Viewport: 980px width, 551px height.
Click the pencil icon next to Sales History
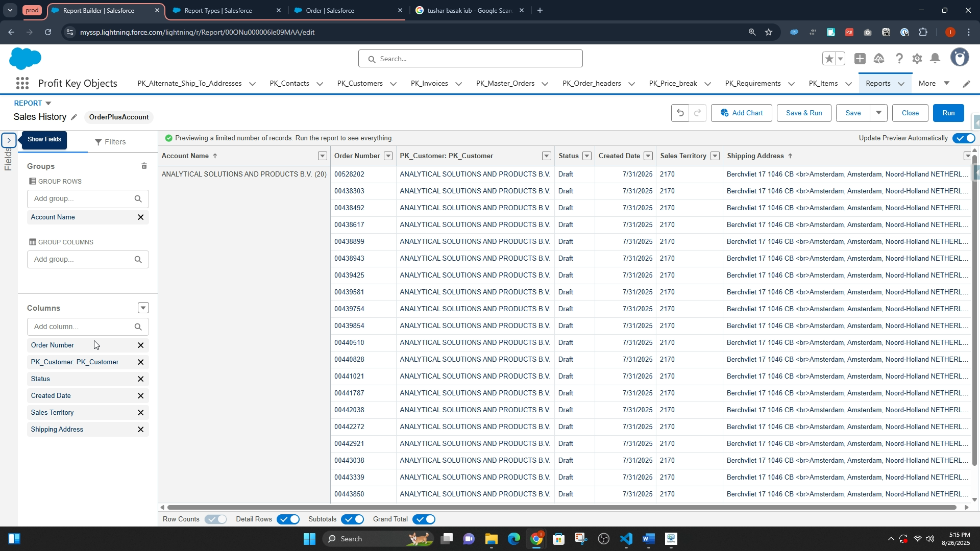click(x=74, y=117)
